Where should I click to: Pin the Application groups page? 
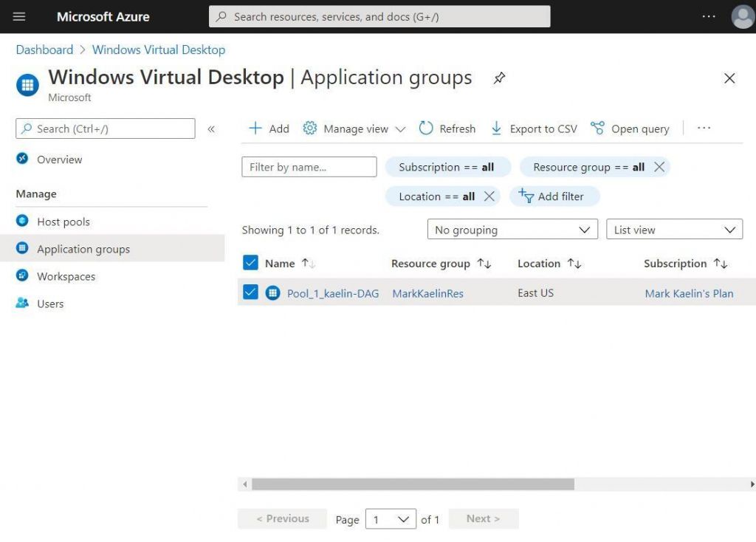point(499,77)
